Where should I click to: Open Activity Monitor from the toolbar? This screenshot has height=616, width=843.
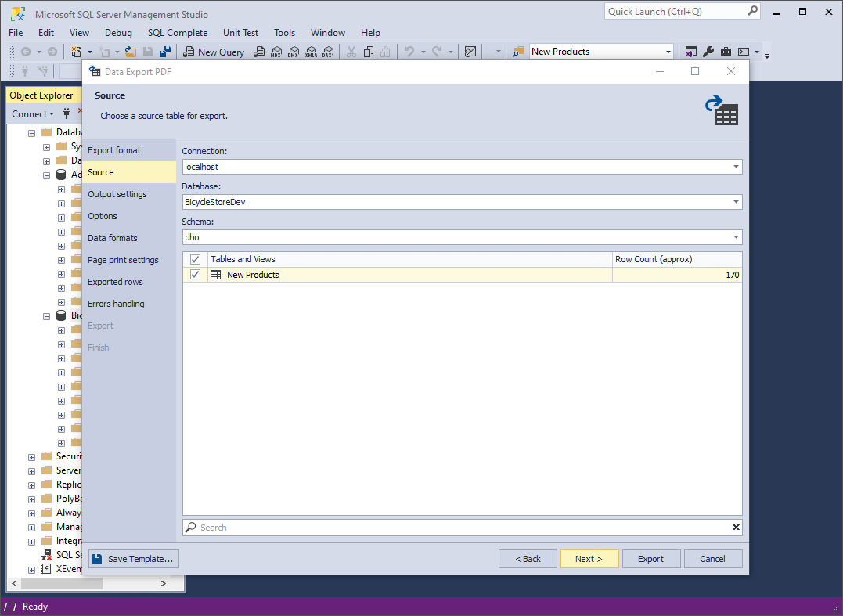point(470,52)
